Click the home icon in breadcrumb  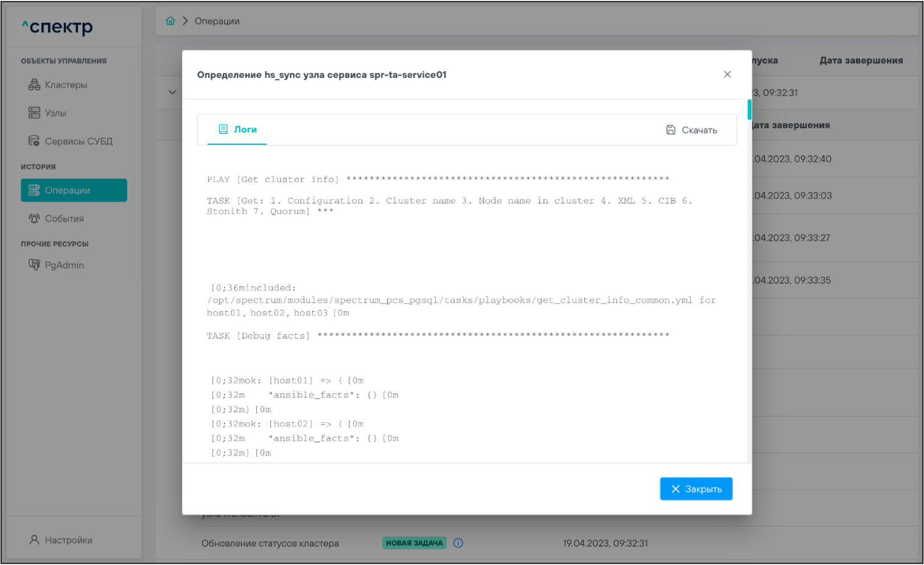point(170,21)
